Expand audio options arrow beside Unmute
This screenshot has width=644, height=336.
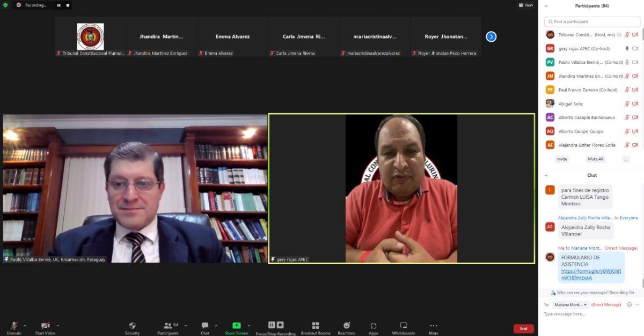pos(25,325)
